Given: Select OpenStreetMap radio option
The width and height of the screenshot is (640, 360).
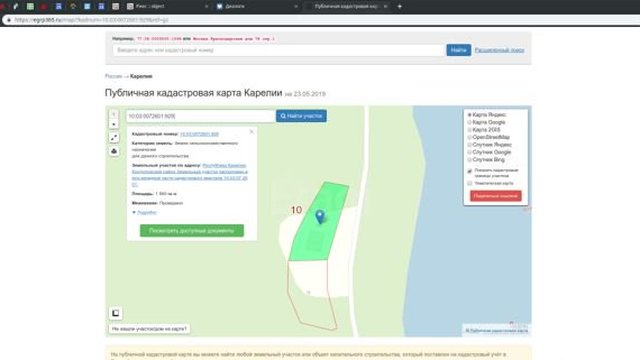Looking at the screenshot, I should click(469, 137).
